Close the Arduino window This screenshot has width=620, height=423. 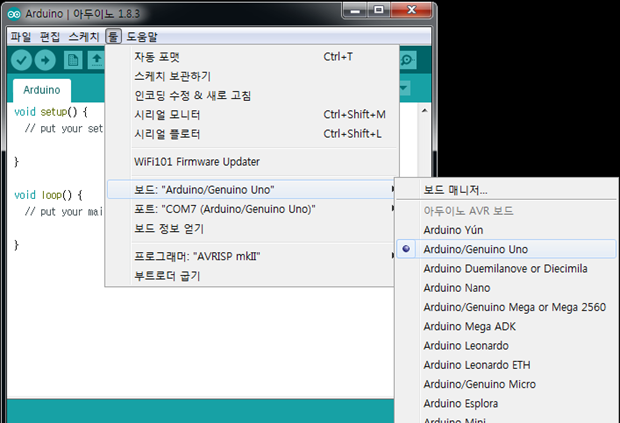[411, 11]
